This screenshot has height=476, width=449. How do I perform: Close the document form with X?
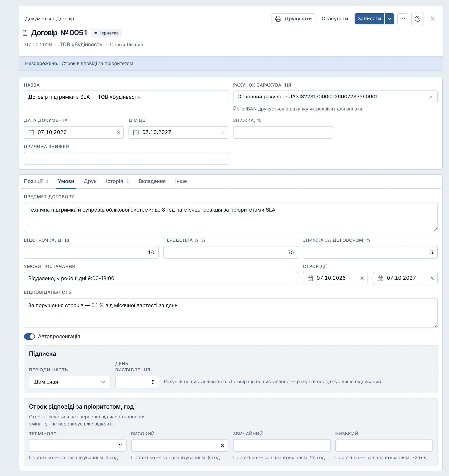click(432, 19)
